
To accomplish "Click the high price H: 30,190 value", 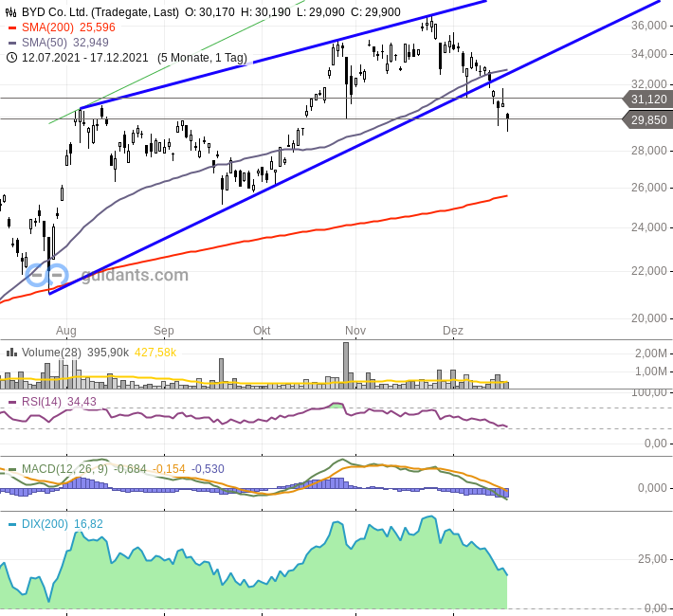I will pyautogui.click(x=265, y=12).
